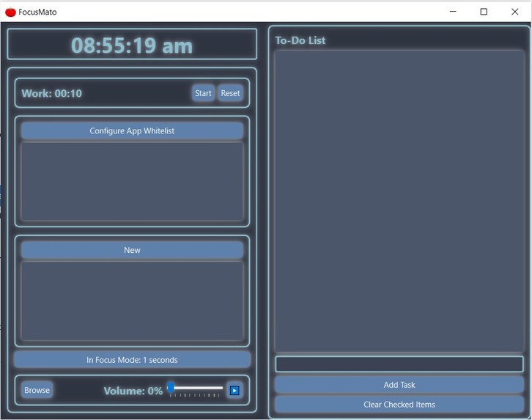Click the new task text input field
532x420 pixels.
(399, 364)
